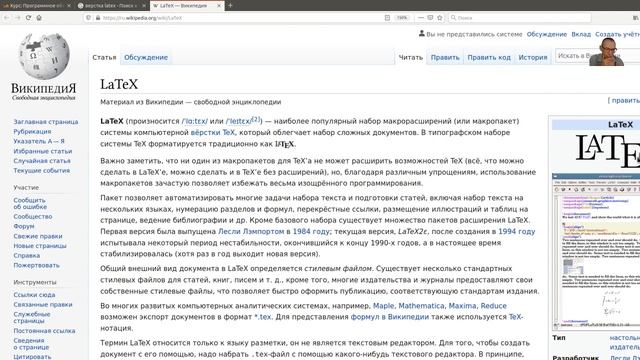This screenshot has width=640, height=360.
Task: Go forward using the browser forward arrow
Action: tap(18, 18)
